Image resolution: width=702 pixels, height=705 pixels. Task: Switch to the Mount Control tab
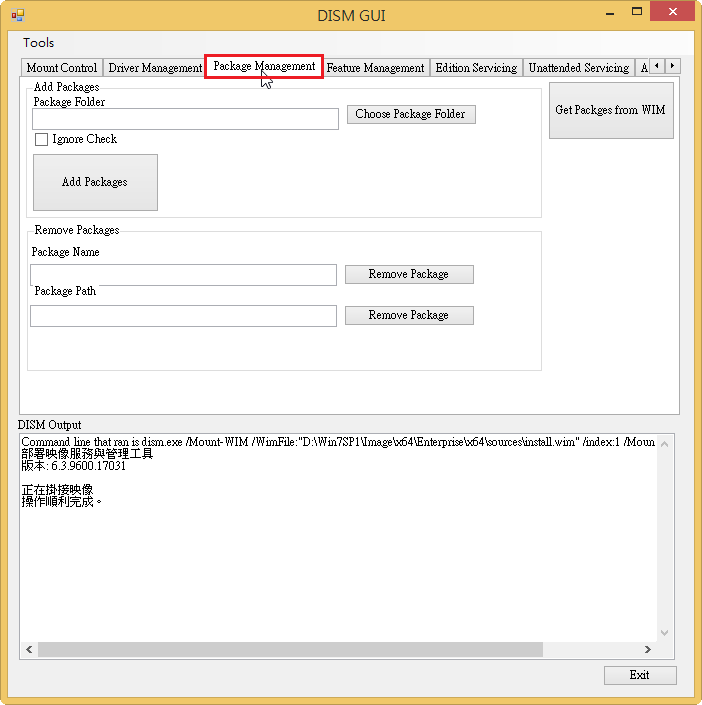62,68
